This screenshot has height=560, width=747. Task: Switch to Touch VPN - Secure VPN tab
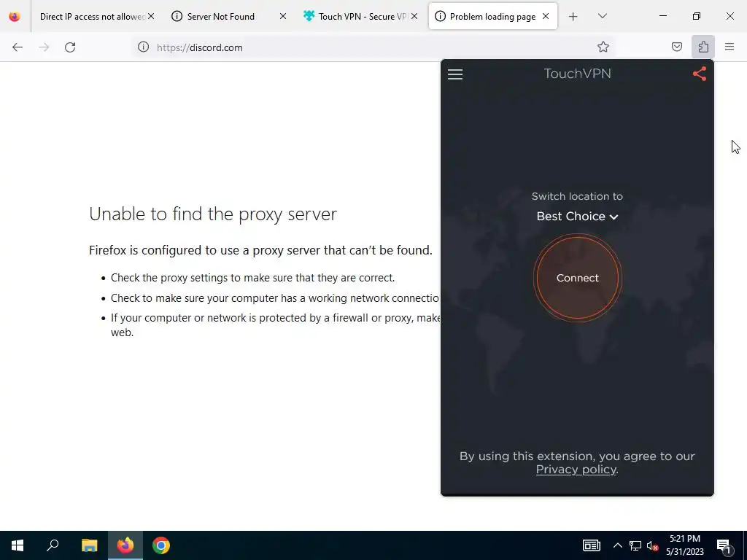click(x=362, y=17)
